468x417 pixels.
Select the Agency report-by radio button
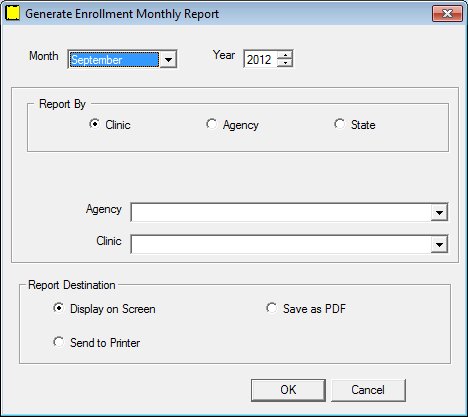point(211,124)
